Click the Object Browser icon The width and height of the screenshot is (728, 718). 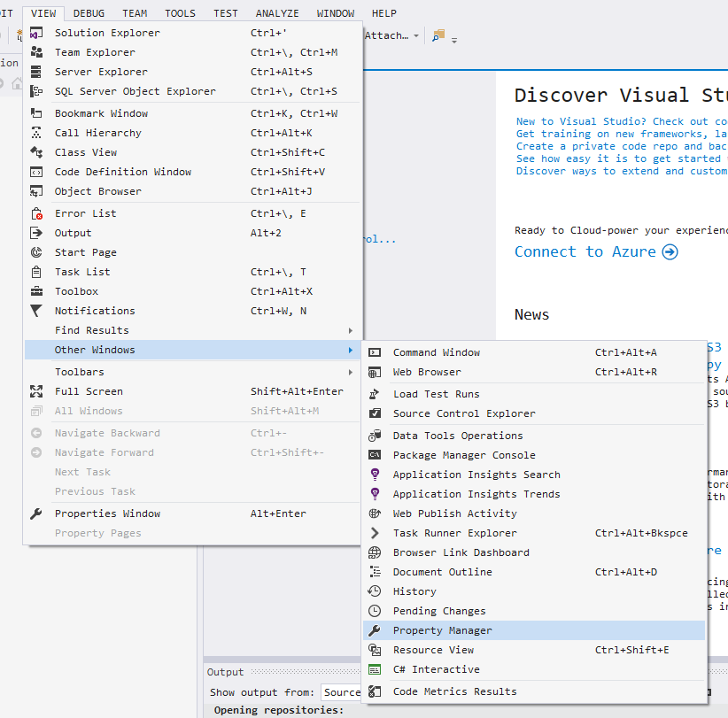point(36,192)
